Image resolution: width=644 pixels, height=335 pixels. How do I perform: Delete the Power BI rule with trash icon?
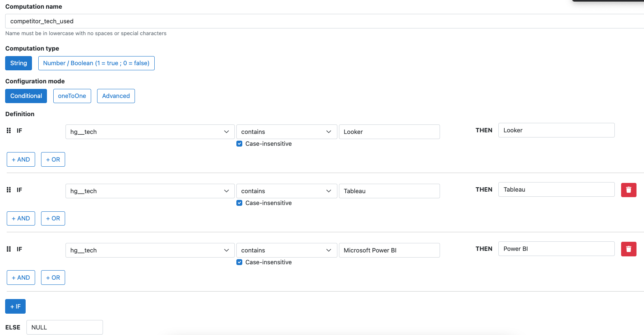[x=629, y=249]
